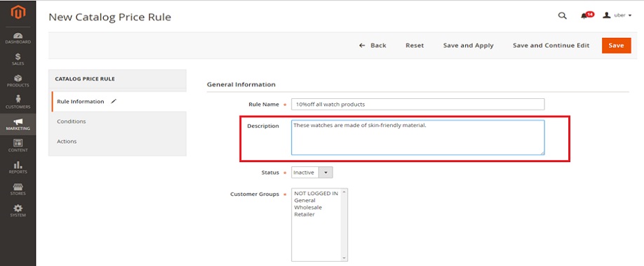Open the Status dropdown showing Inactive

click(311, 173)
